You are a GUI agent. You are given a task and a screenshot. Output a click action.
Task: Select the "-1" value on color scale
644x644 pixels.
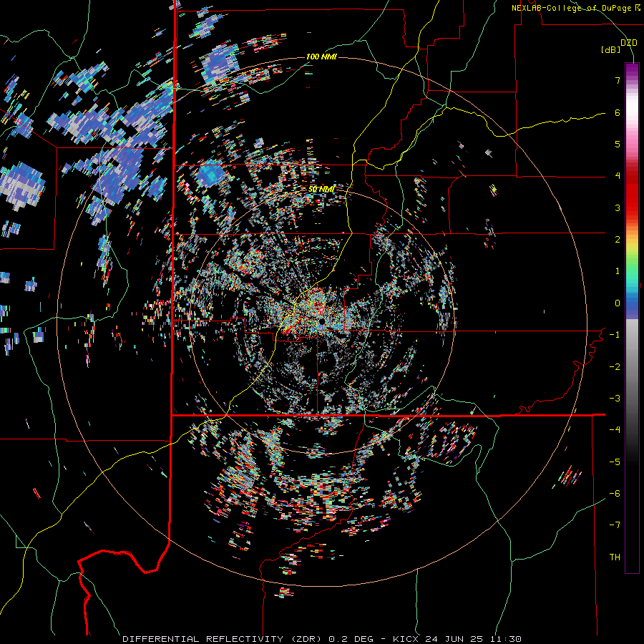[615, 335]
